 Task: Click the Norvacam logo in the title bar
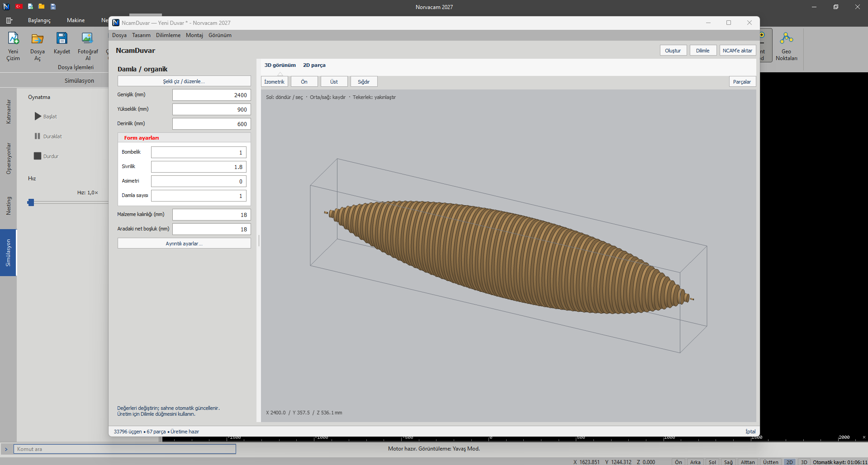[6, 6]
